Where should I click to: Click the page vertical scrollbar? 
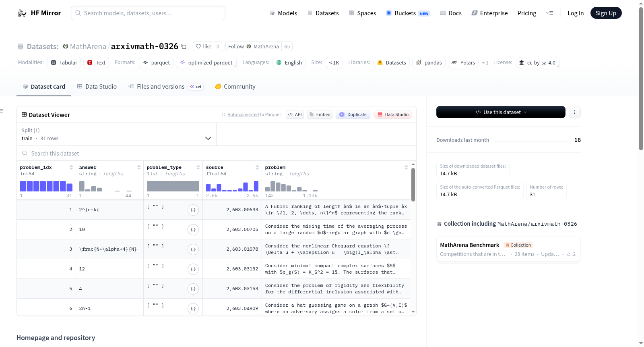pos(641,79)
